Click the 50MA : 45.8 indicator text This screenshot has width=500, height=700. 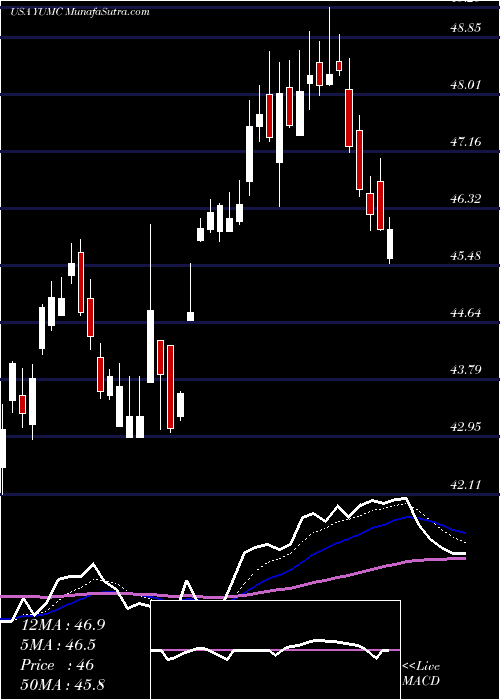click(62, 684)
